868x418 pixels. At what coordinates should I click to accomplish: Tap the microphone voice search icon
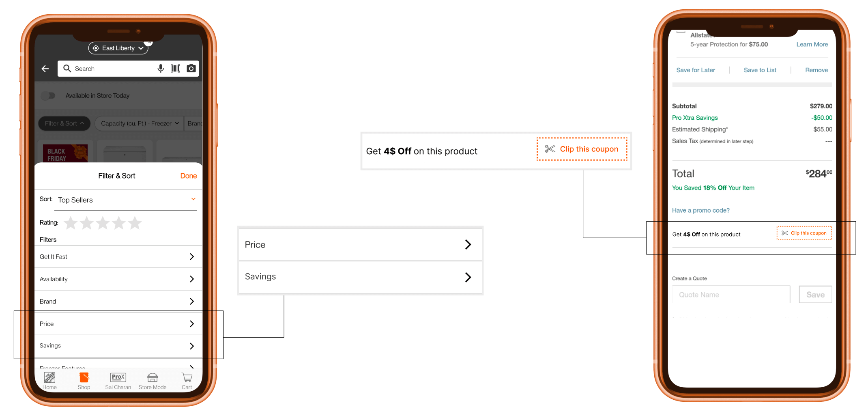(161, 69)
